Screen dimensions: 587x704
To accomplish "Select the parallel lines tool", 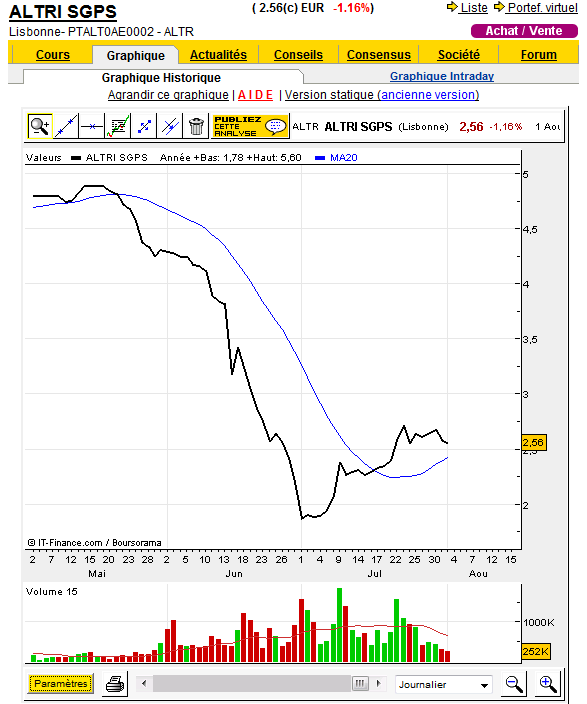I will tap(170, 126).
